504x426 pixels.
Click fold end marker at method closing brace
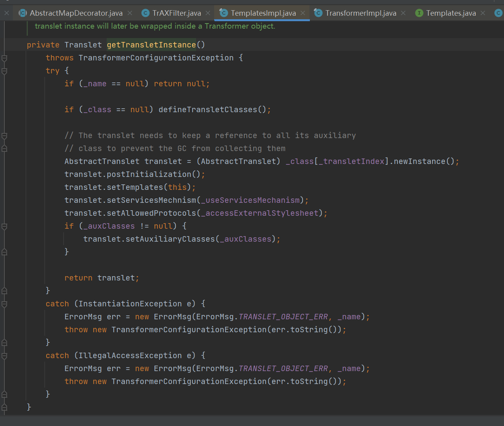[4, 407]
